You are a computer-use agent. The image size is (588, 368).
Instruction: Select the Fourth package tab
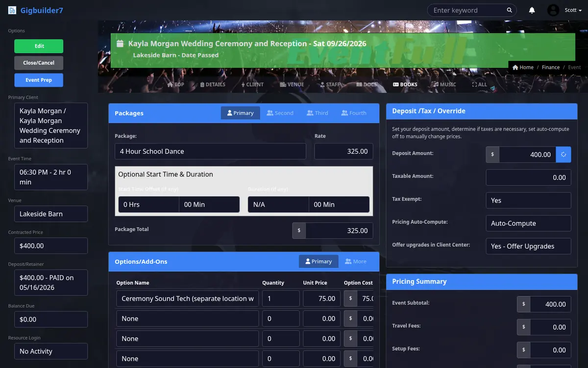(x=354, y=113)
